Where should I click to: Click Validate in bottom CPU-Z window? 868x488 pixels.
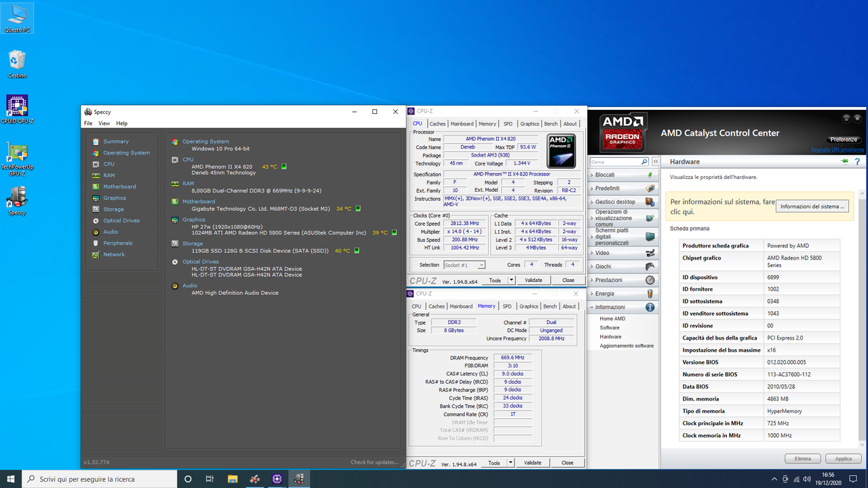coord(532,463)
